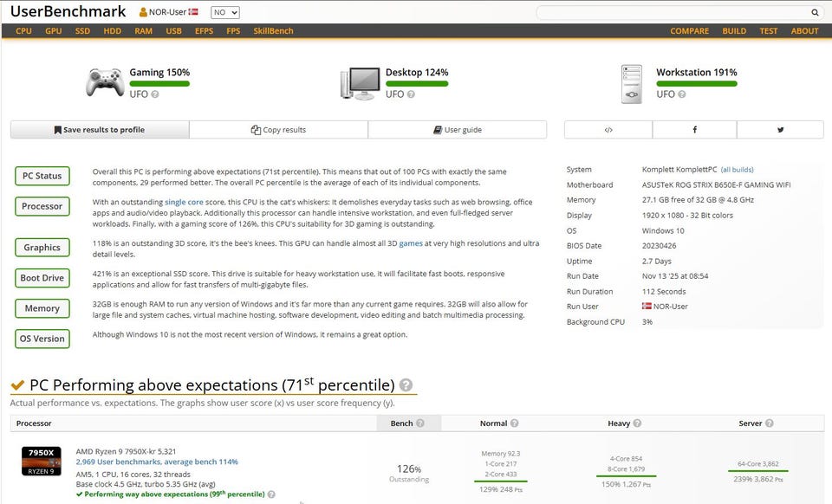Image resolution: width=832 pixels, height=504 pixels.
Task: Click the Workstation tower icon
Action: 632,84
